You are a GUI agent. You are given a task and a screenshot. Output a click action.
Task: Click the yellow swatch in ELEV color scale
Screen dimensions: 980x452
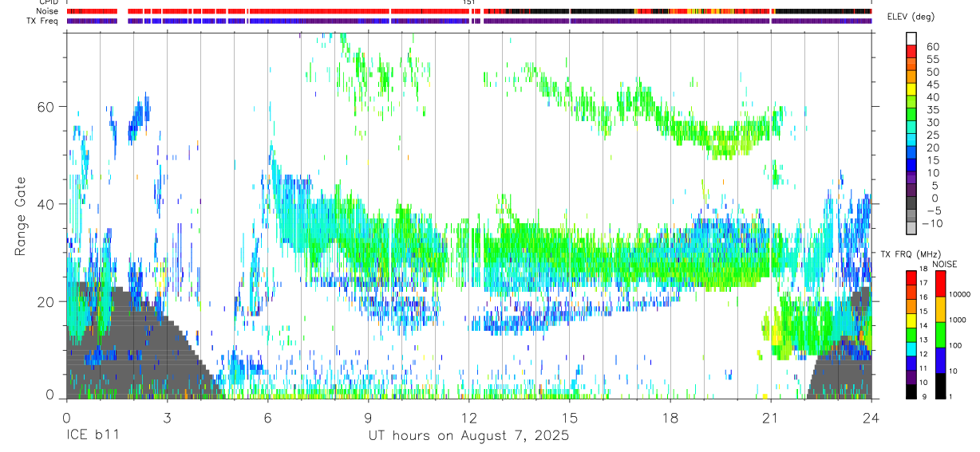coord(911,89)
